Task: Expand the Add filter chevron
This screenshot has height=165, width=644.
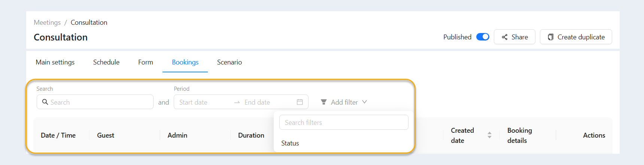Action: click(x=365, y=102)
